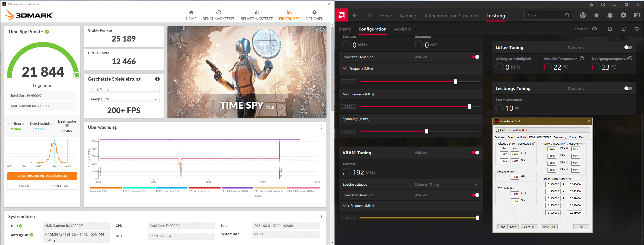Open Gaming tab in Radeon Software
Screen dimensions: 644x245
pyautogui.click(x=408, y=16)
